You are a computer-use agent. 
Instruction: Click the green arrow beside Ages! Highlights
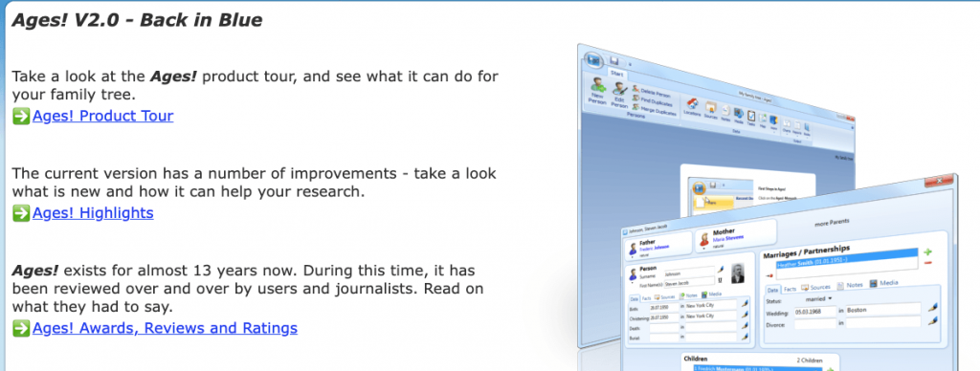21,213
